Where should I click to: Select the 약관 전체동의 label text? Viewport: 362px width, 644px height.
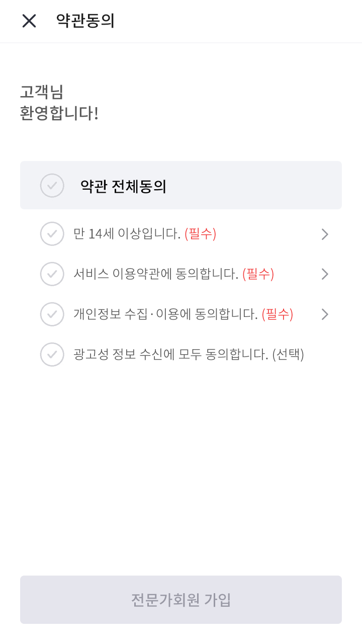point(123,187)
